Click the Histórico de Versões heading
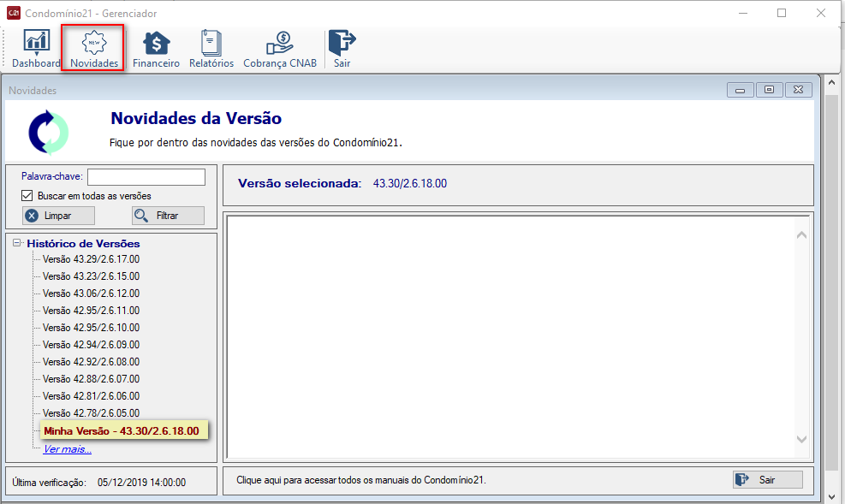The height and width of the screenshot is (504, 845). point(84,243)
